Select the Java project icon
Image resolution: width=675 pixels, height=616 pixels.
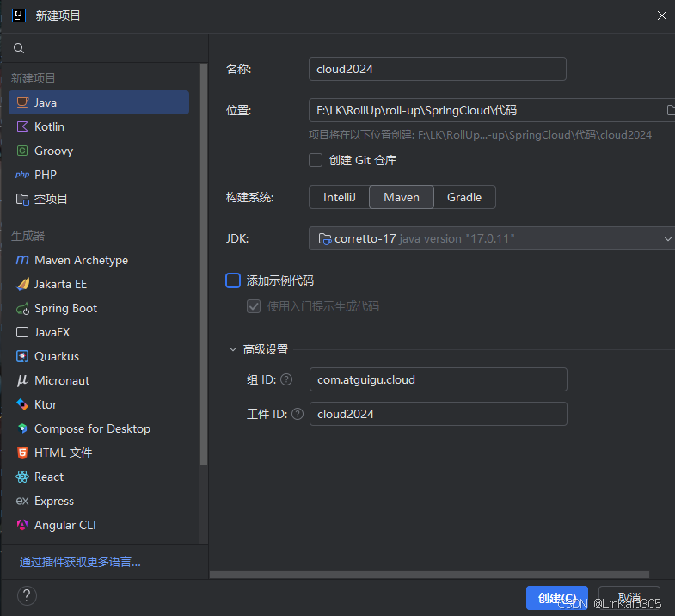point(22,102)
